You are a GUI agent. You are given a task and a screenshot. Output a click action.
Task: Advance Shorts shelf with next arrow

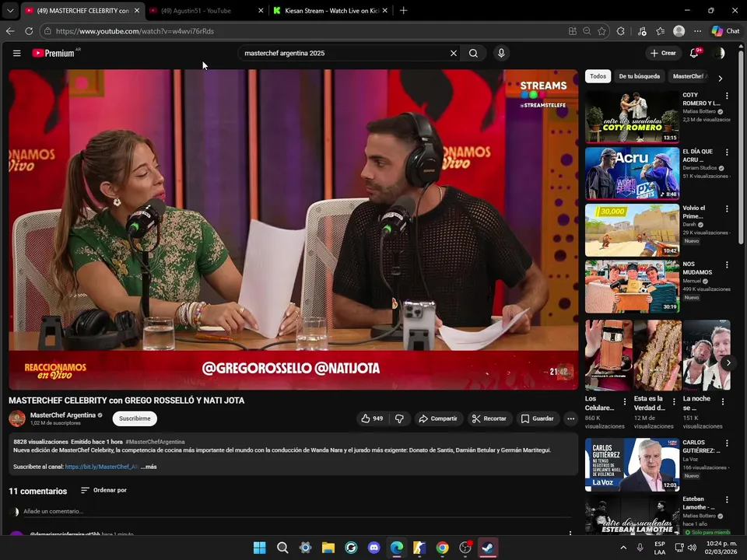(x=728, y=363)
